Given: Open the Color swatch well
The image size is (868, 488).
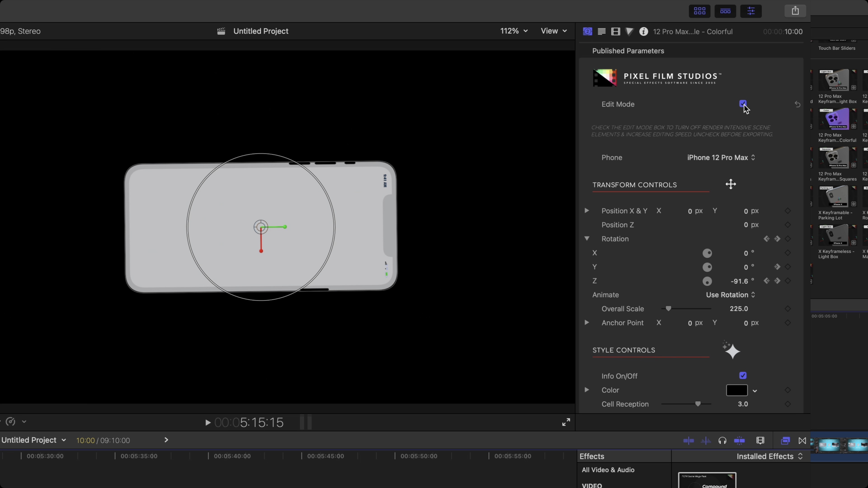Looking at the screenshot, I should click(737, 390).
